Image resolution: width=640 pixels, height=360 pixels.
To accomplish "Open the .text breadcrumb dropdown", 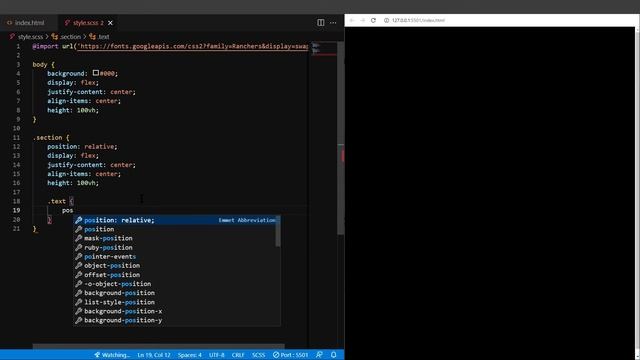I will coord(100,37).
